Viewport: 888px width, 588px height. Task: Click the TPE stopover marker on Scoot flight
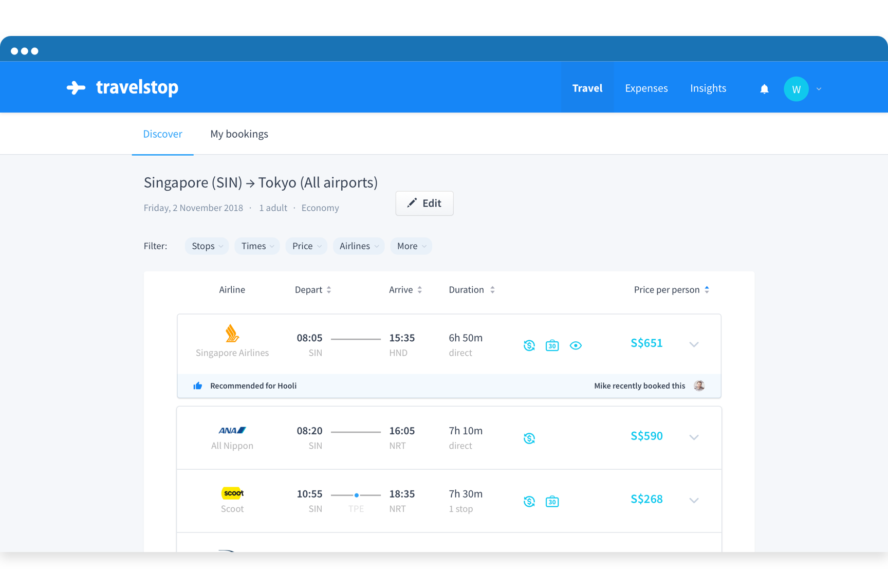point(356,495)
